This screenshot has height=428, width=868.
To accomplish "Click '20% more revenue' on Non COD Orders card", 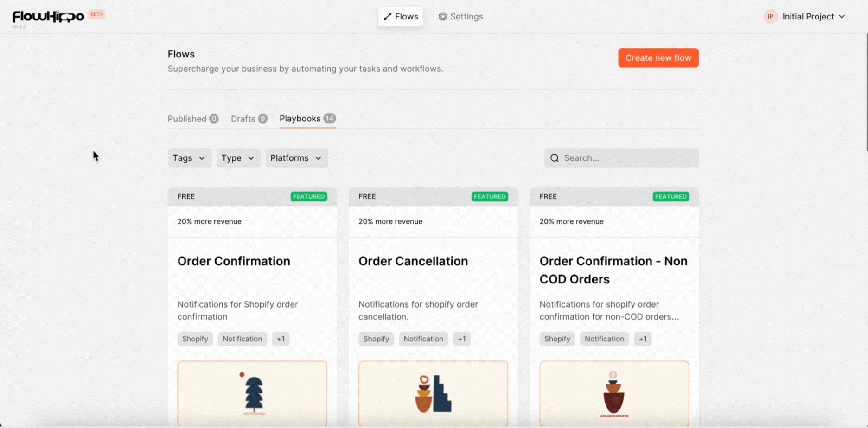I will [572, 221].
